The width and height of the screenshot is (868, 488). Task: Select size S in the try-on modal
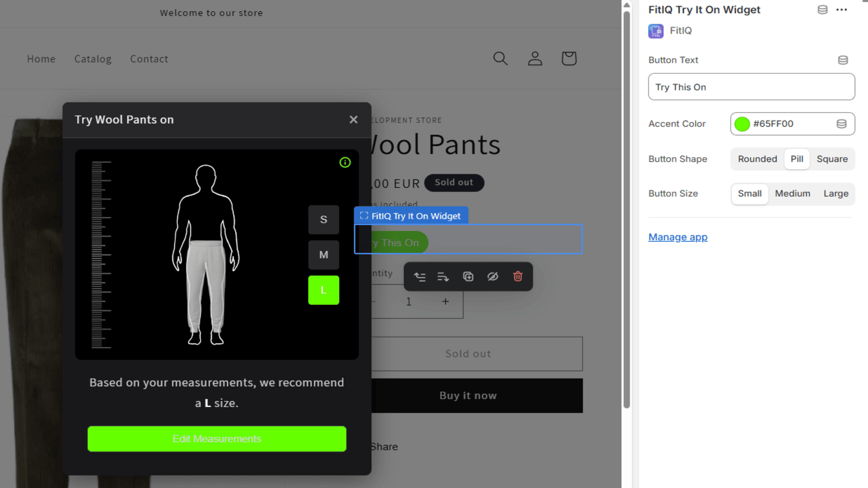point(324,220)
